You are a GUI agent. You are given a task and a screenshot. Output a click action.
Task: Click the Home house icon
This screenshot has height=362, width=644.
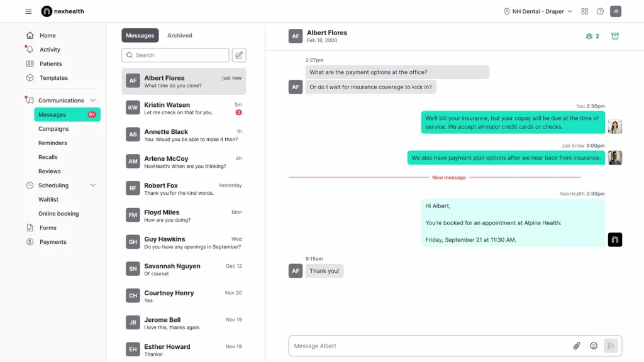30,35
